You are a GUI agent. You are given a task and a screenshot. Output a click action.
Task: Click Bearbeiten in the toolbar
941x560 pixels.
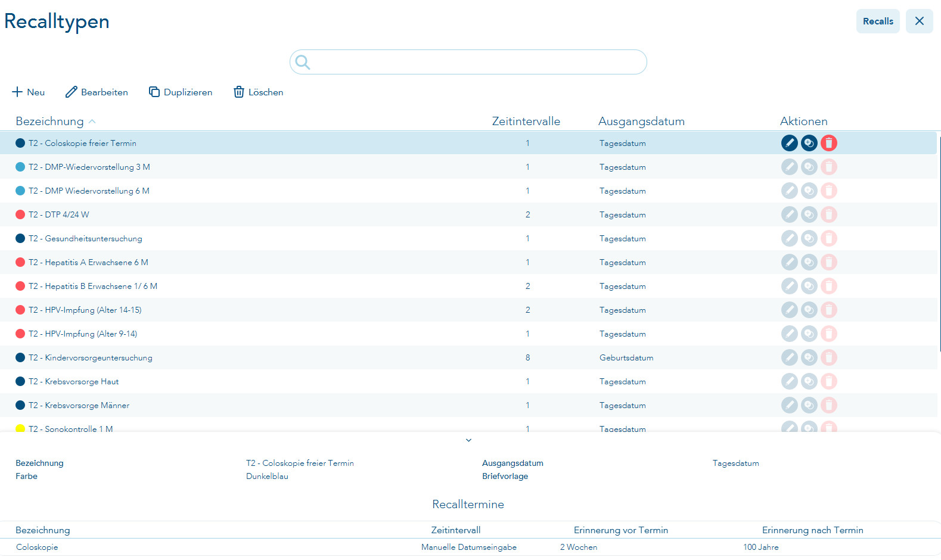(x=97, y=92)
